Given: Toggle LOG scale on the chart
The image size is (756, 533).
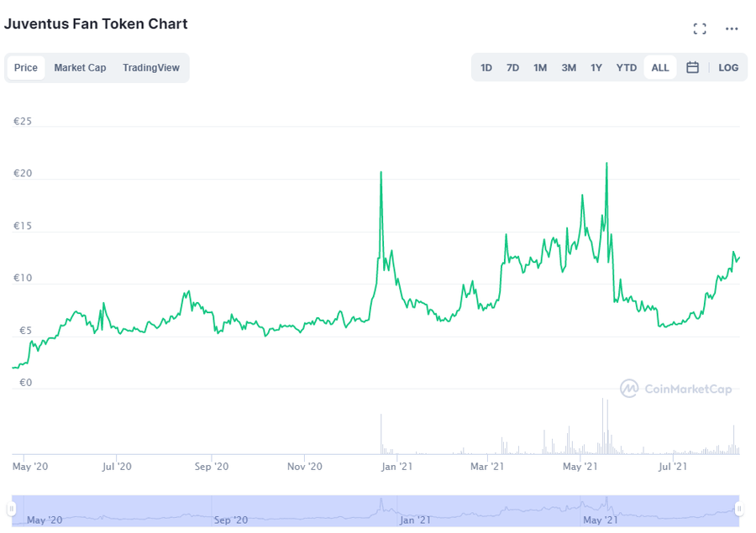Looking at the screenshot, I should coord(728,67).
